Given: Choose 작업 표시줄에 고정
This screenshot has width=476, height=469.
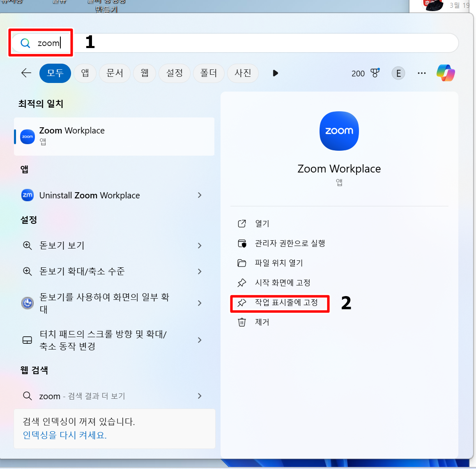Looking at the screenshot, I should pos(286,302).
